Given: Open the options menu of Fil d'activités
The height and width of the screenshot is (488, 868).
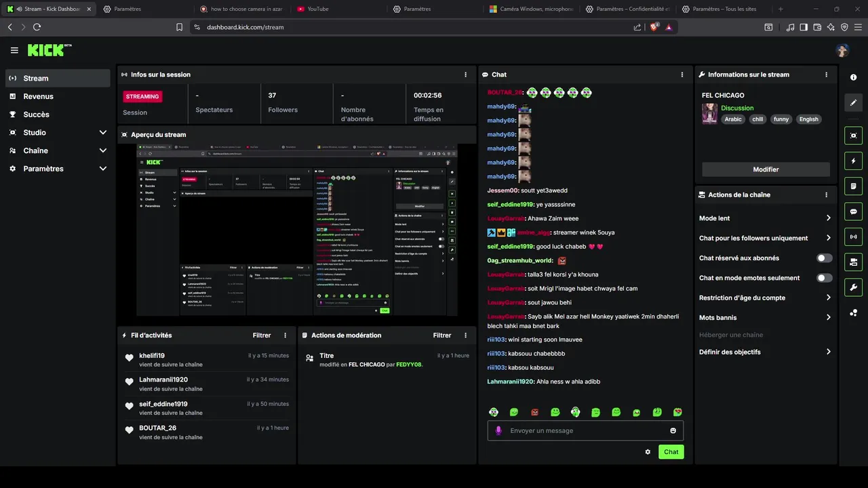Looking at the screenshot, I should tap(285, 335).
